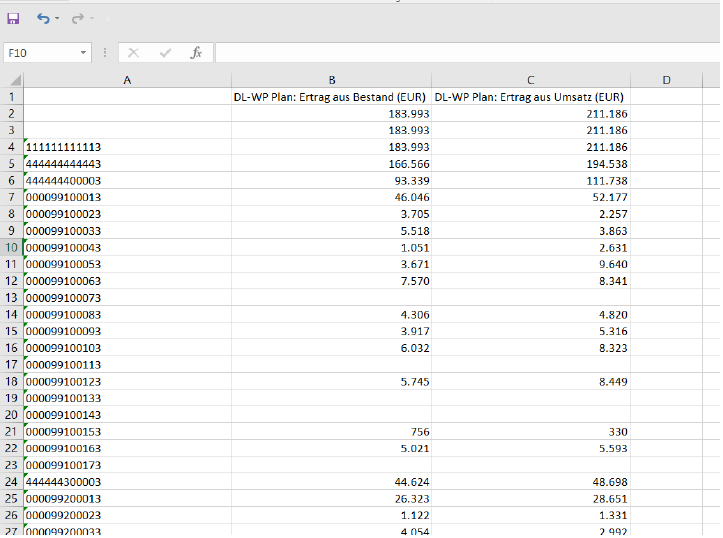Click the Save icon in quick access toolbar
This screenshot has height=538, width=723.
click(x=13, y=18)
